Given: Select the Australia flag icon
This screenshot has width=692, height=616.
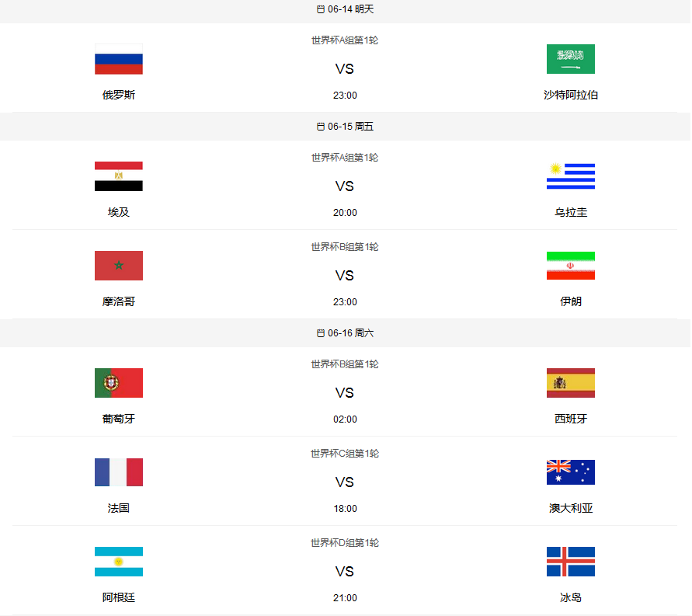Looking at the screenshot, I should point(570,472).
